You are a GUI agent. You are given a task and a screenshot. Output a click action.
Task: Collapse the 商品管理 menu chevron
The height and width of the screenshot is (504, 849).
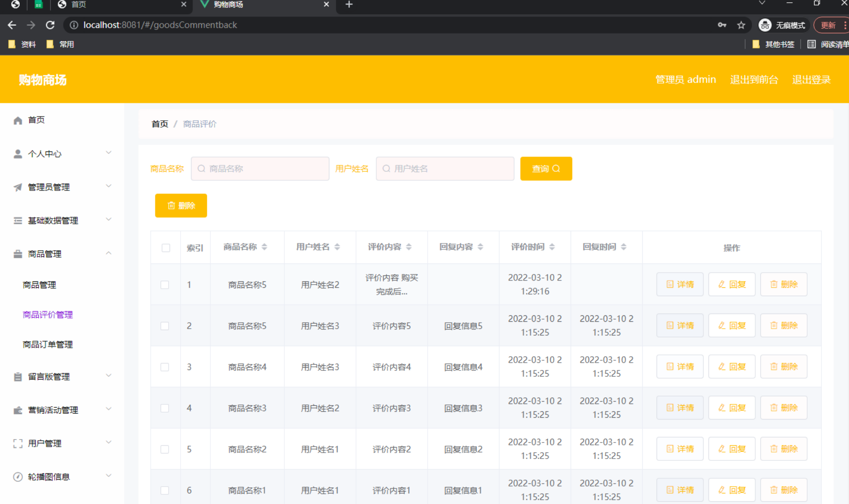(109, 253)
